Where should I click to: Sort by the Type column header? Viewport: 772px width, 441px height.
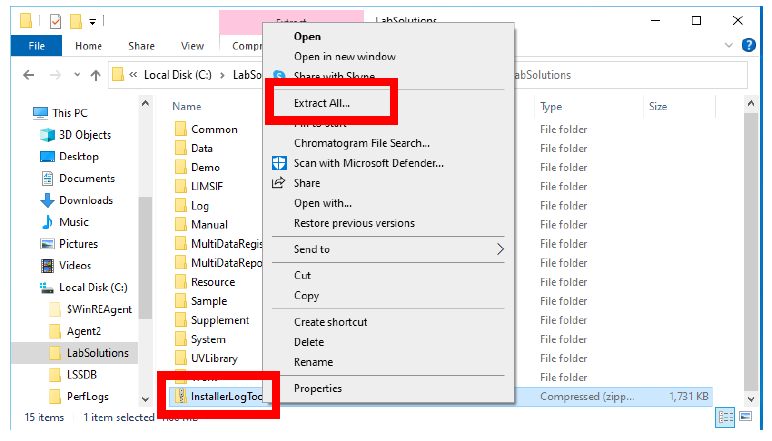pos(551,106)
